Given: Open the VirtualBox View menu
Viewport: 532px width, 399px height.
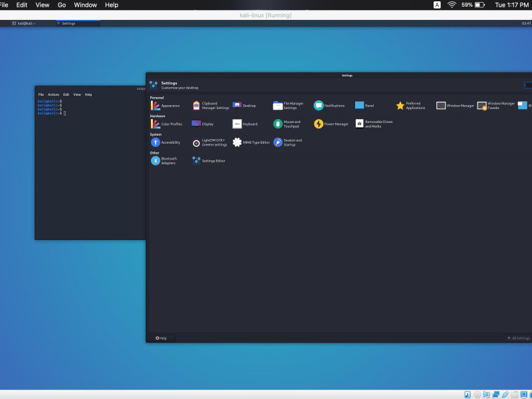Looking at the screenshot, I should coord(43,5).
